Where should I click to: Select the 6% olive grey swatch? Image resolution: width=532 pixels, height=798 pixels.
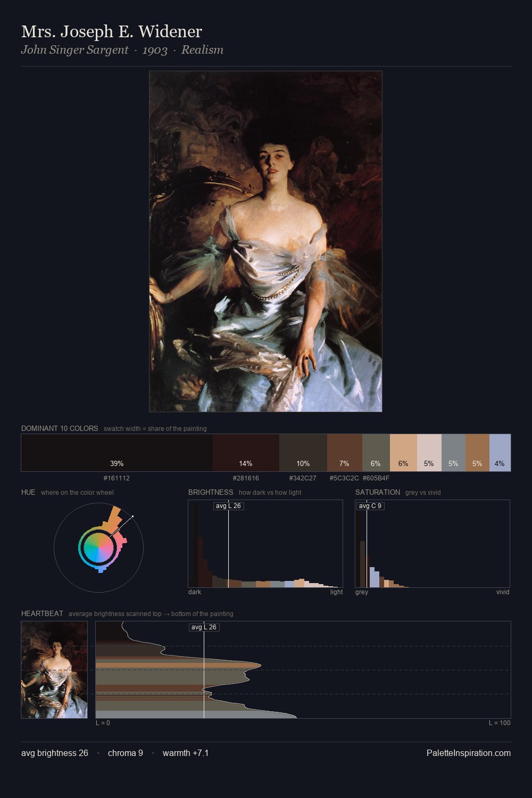(x=376, y=453)
